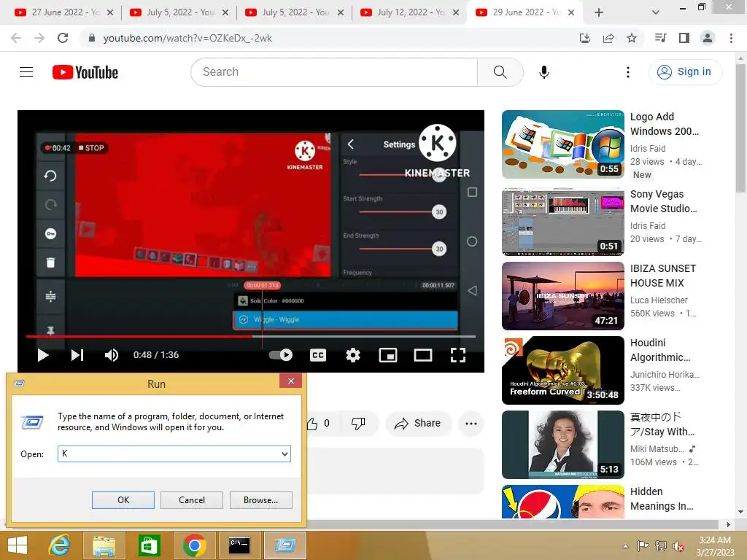Toggle Chrome side panel
747x560 pixels.
click(684, 38)
